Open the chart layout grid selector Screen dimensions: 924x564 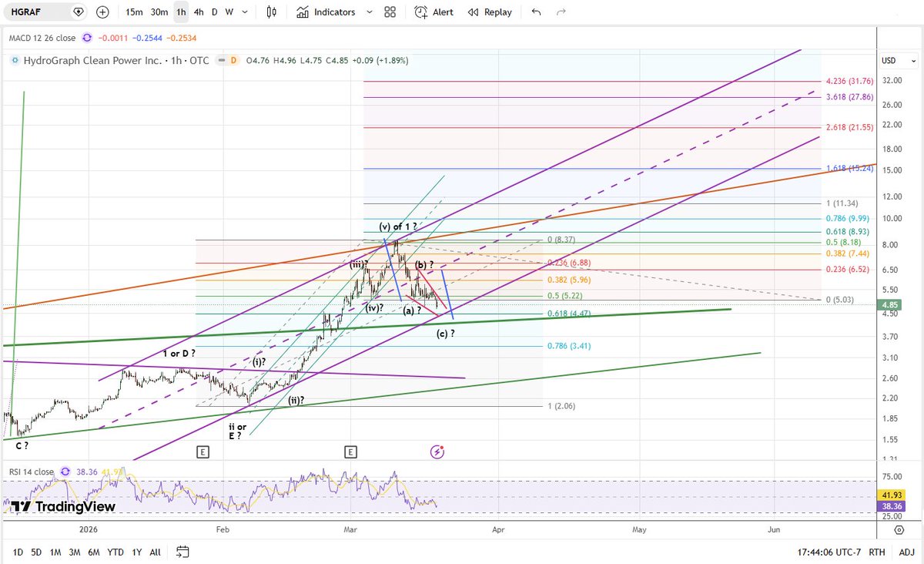(390, 12)
